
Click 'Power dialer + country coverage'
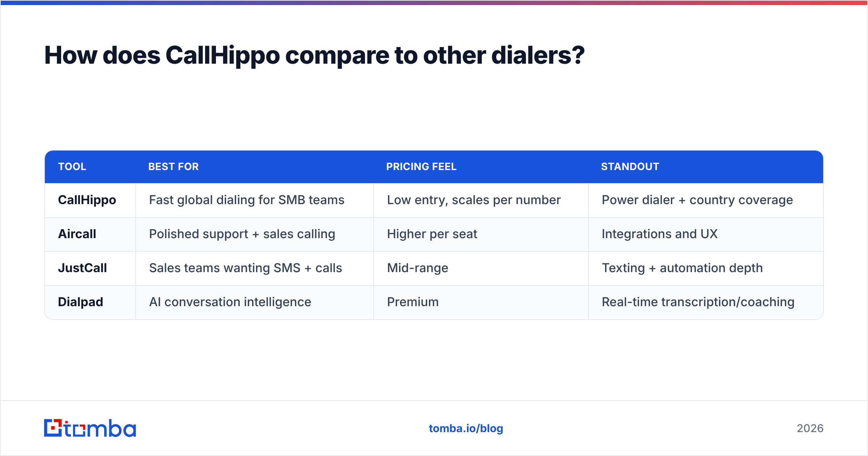point(697,200)
